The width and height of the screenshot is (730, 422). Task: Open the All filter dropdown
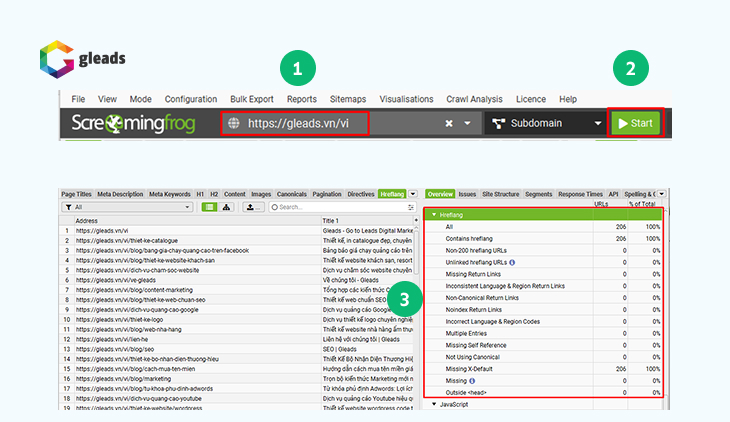click(127, 207)
